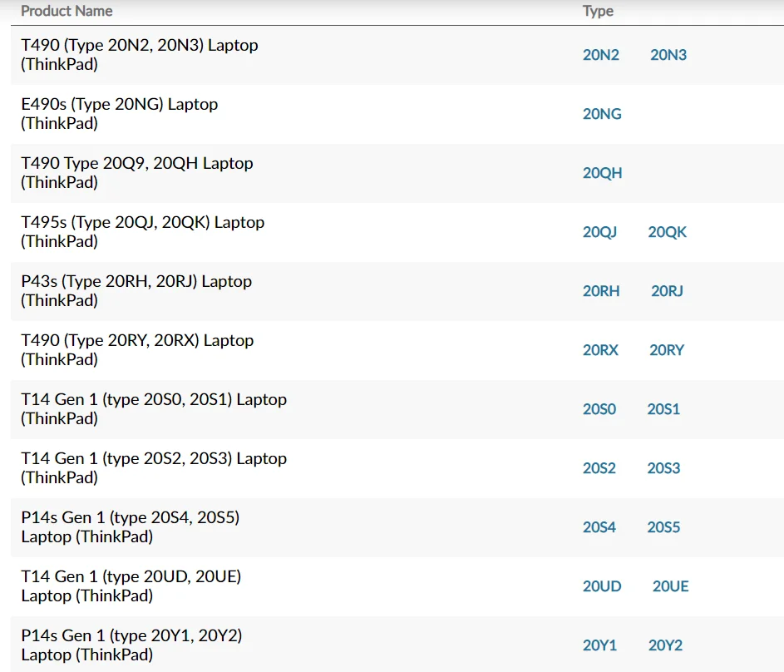Select the T495s (Type 20QJ, 20QK) Laptop row

point(397,232)
